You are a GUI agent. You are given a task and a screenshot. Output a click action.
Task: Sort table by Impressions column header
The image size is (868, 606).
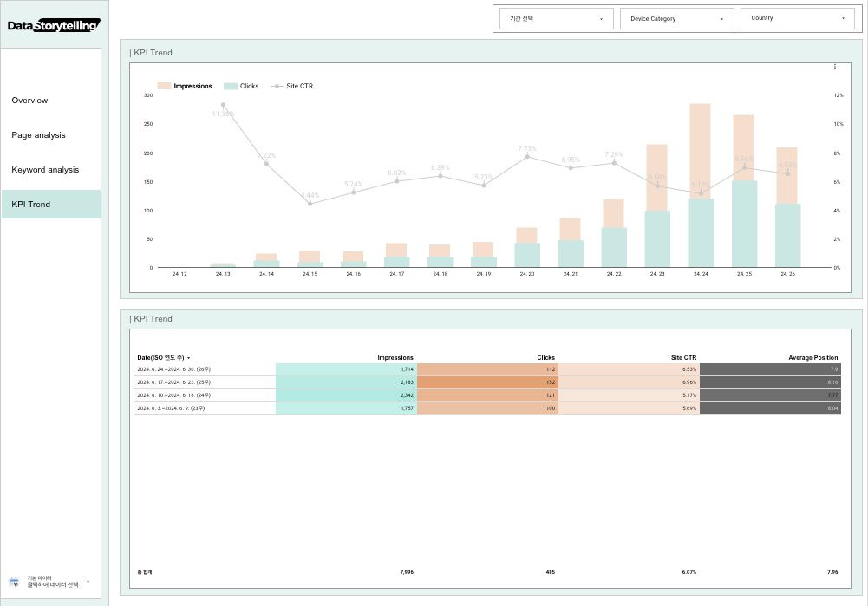395,357
